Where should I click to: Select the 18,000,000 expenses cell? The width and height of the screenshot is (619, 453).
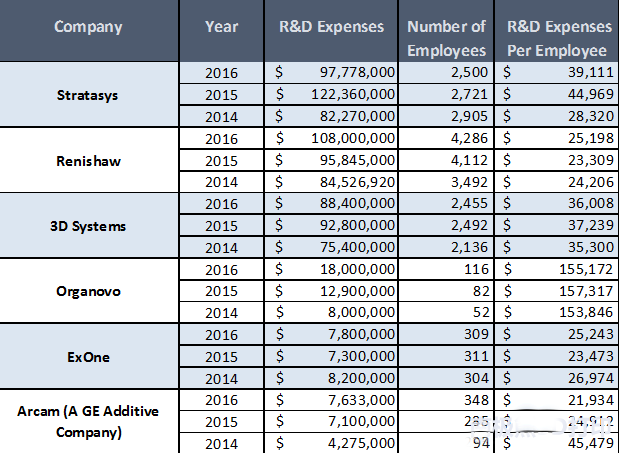[331, 270]
